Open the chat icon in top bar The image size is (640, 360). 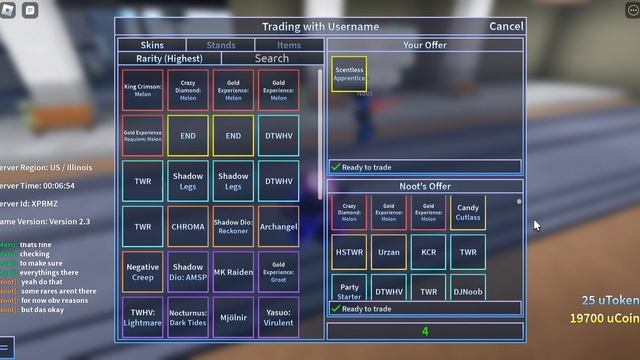click(x=30, y=10)
